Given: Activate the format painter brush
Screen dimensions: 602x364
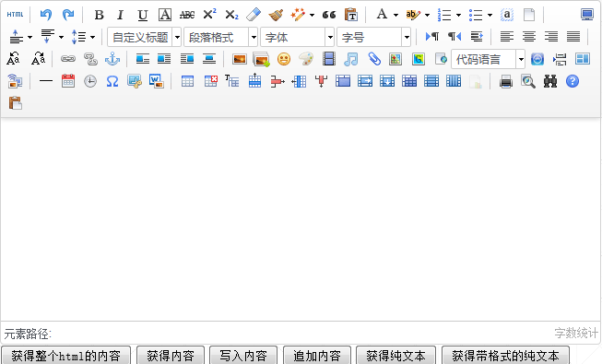Looking at the screenshot, I should (x=276, y=15).
